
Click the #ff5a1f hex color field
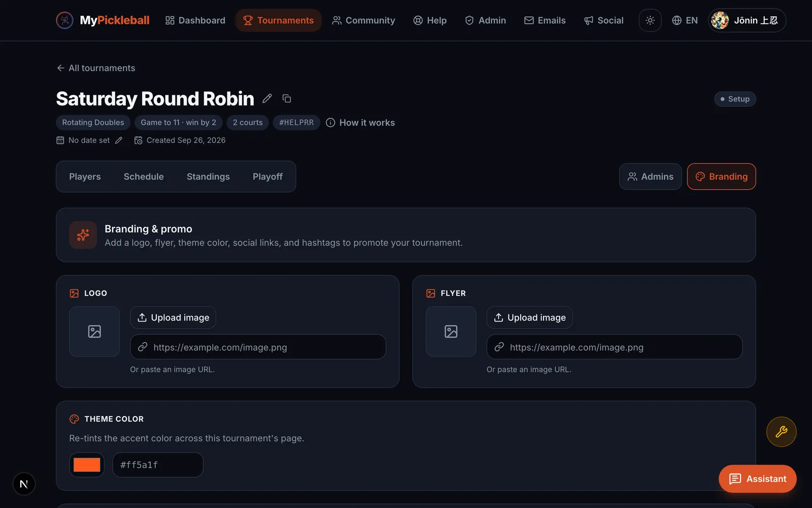click(158, 465)
